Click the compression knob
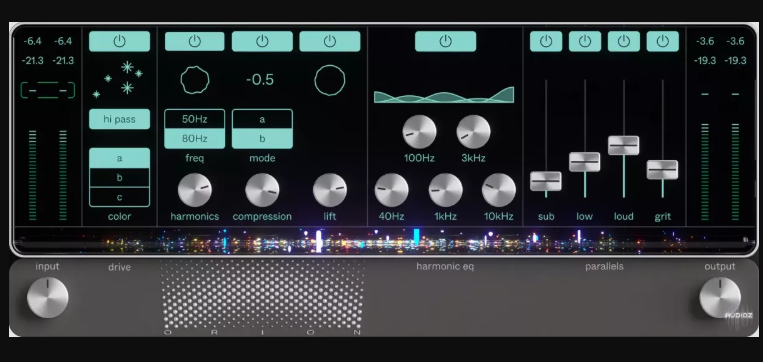The width and height of the screenshot is (763, 362). click(262, 190)
